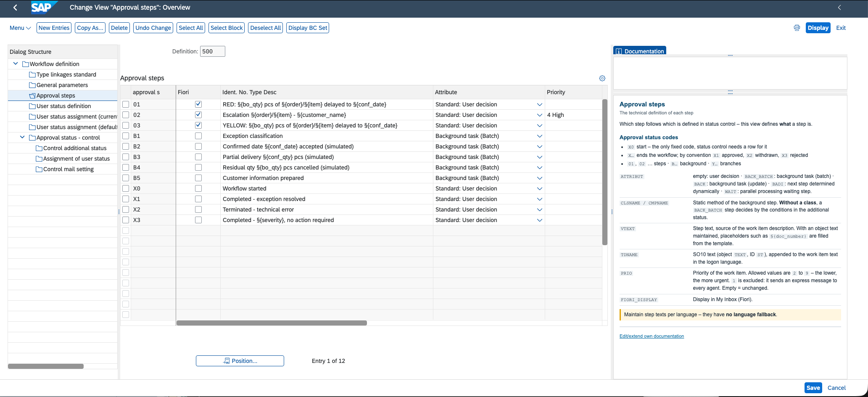Switch to the Documentation tab

[640, 51]
